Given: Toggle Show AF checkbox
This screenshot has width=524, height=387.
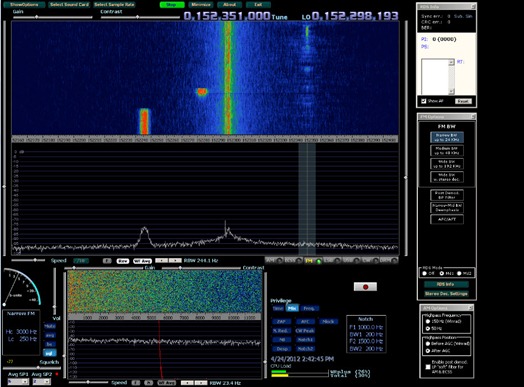Looking at the screenshot, I should pos(424,101).
